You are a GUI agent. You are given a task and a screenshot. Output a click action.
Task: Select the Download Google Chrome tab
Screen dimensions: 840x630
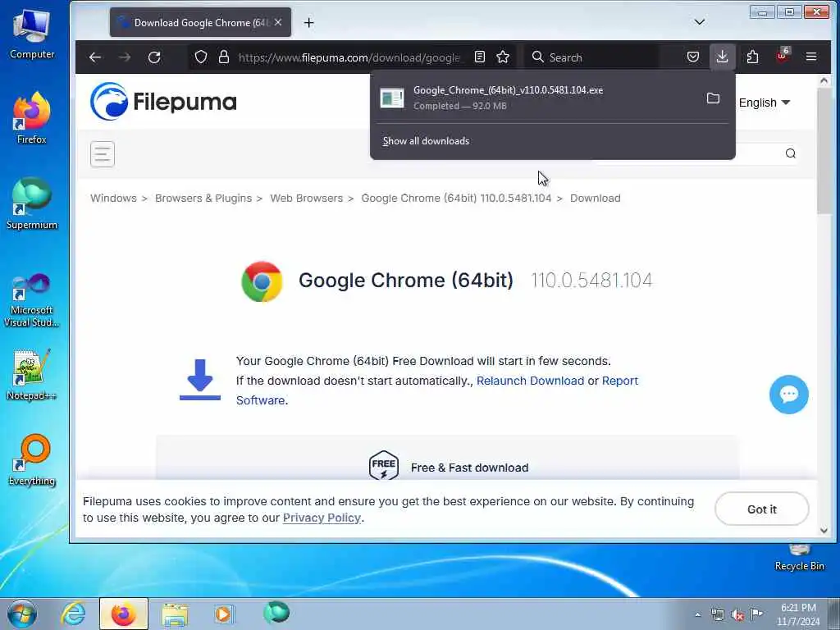pyautogui.click(x=200, y=22)
